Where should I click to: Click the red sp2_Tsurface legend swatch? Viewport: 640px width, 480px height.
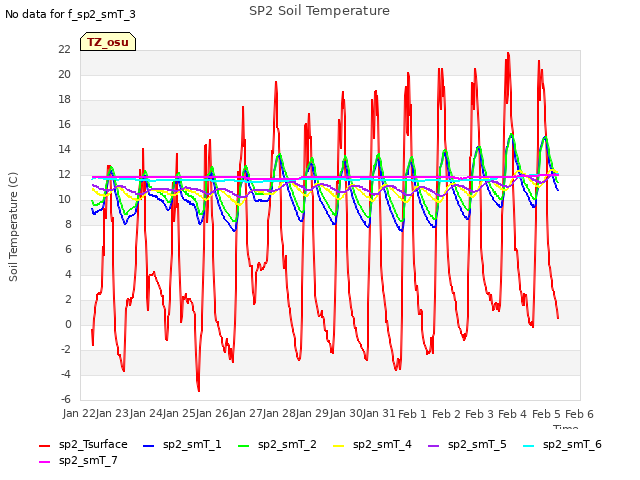[x=44, y=446]
